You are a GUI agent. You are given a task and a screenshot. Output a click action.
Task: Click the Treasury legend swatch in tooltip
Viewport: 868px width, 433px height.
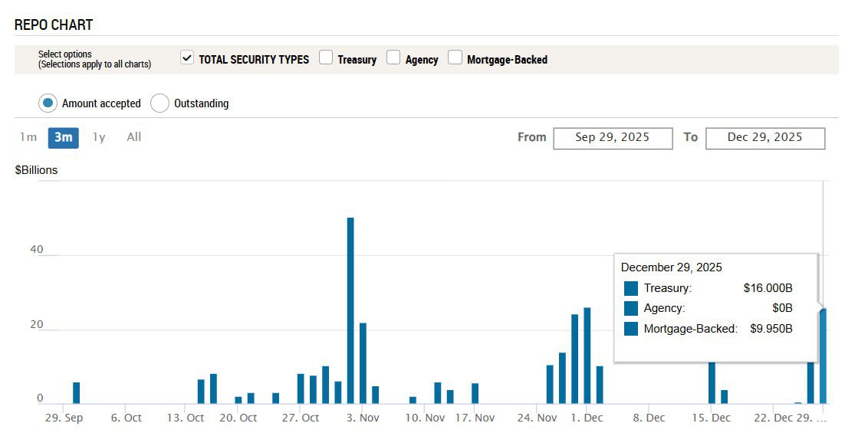pos(631,288)
